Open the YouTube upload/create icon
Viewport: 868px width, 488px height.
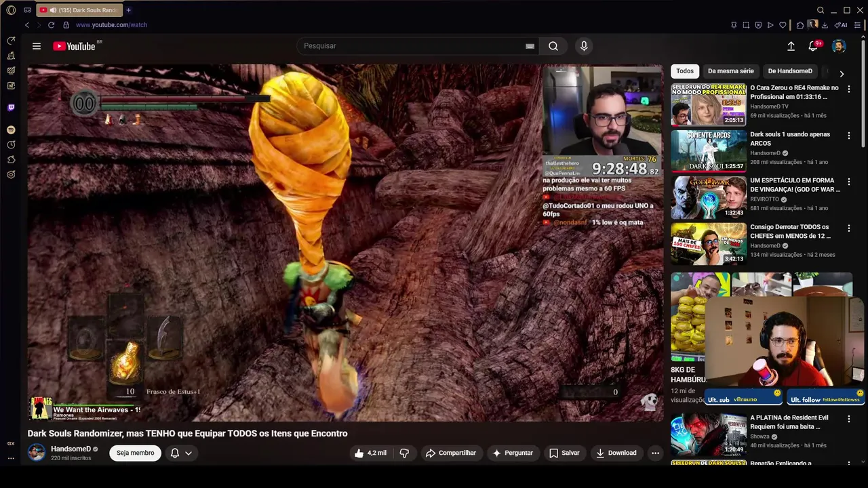(x=791, y=46)
